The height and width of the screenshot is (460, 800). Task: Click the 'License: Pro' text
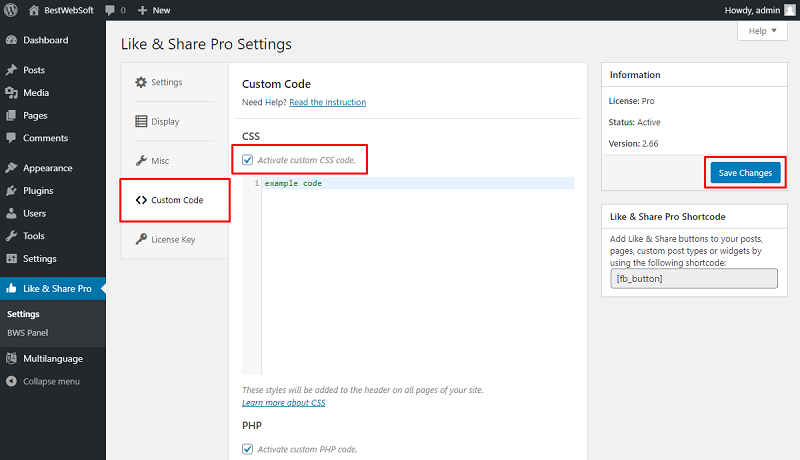[x=631, y=101]
